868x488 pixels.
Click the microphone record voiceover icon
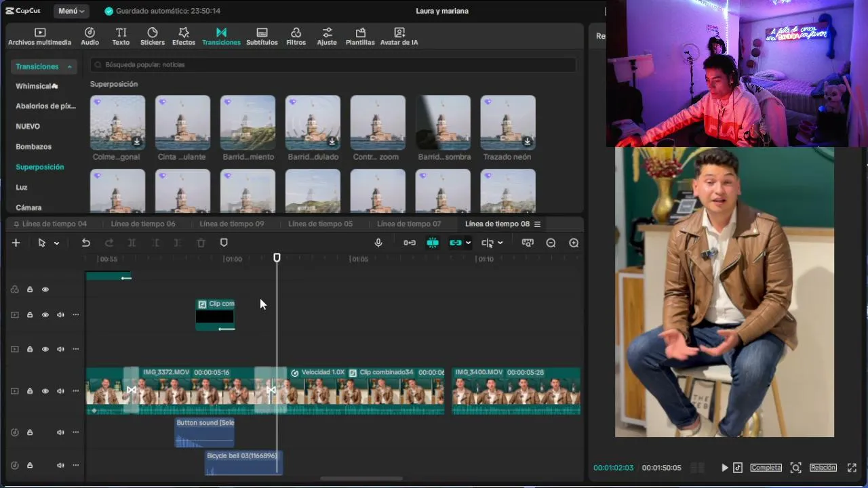(378, 243)
